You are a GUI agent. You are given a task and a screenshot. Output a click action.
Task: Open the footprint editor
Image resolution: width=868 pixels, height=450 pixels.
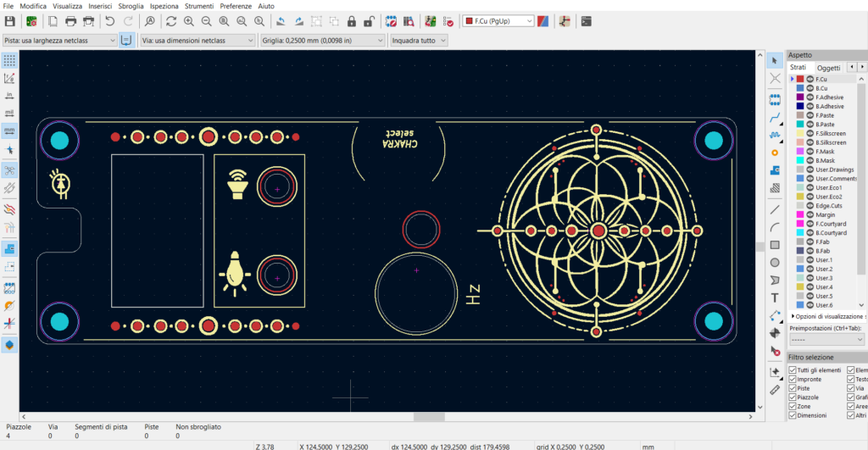[391, 21]
